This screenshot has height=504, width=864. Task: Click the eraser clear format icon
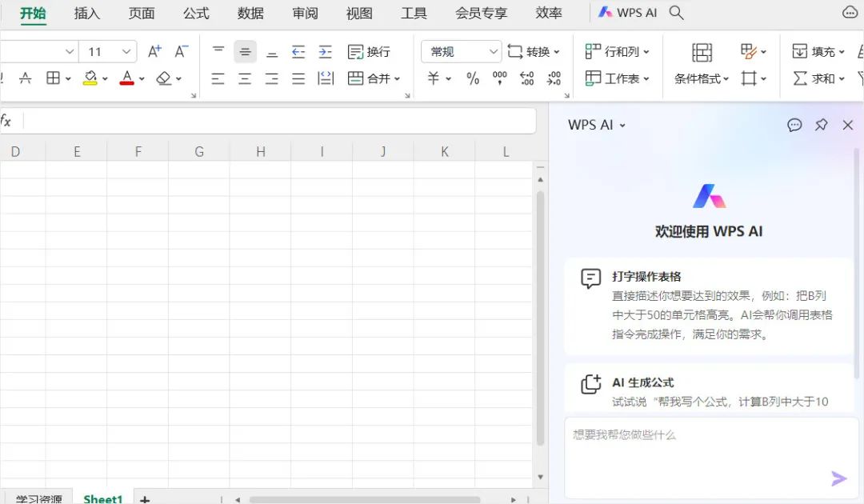point(164,78)
